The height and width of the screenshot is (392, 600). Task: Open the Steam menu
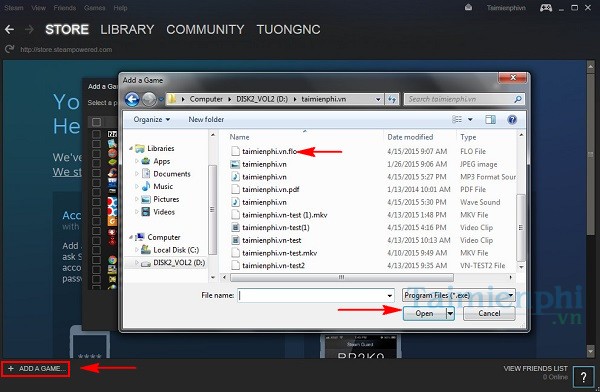point(14,8)
